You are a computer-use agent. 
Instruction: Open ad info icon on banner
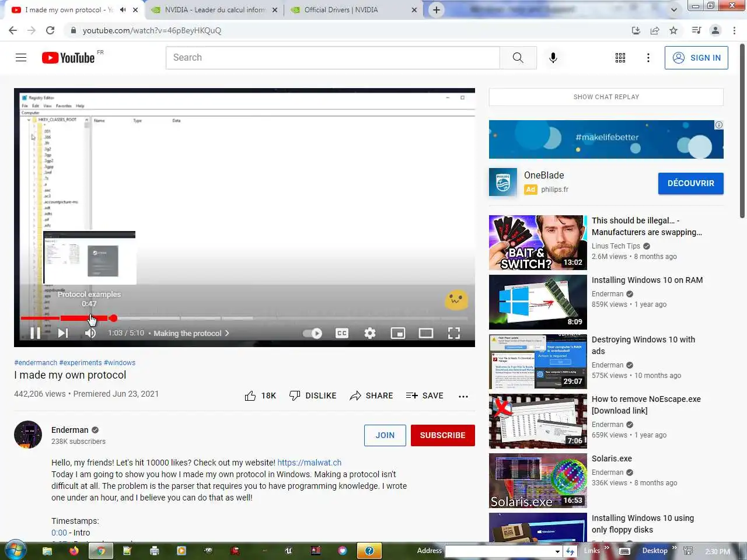click(x=719, y=125)
